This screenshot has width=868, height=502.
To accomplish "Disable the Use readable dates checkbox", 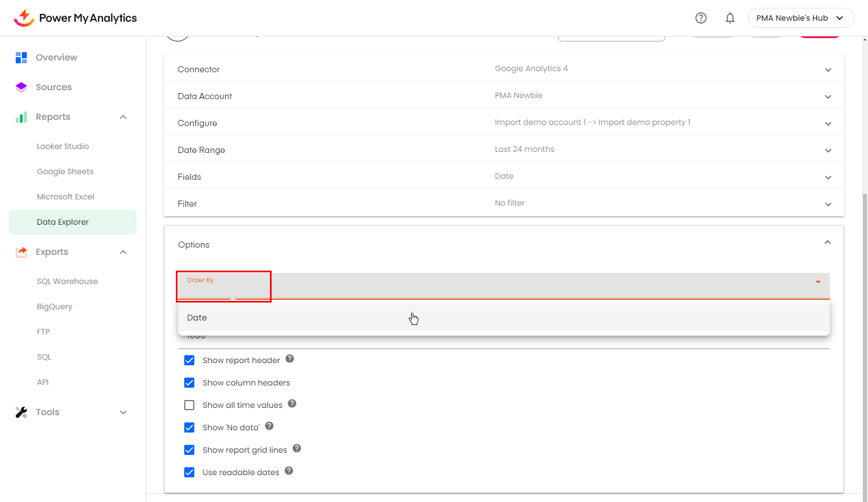I will click(189, 472).
